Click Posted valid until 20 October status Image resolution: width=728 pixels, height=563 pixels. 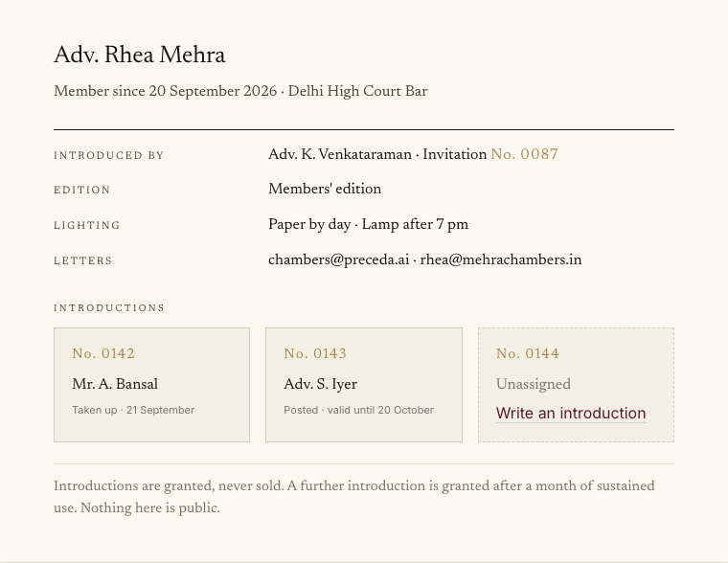click(x=358, y=410)
